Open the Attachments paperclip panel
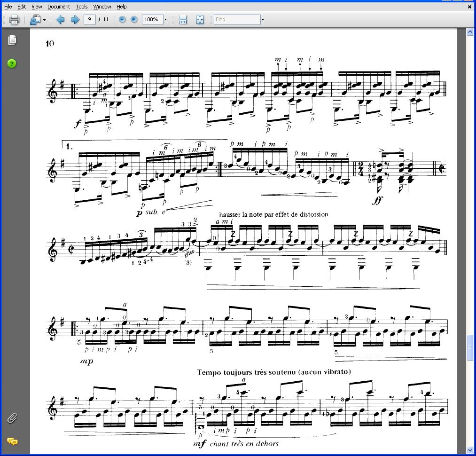The height and width of the screenshot is (456, 476). (x=12, y=418)
